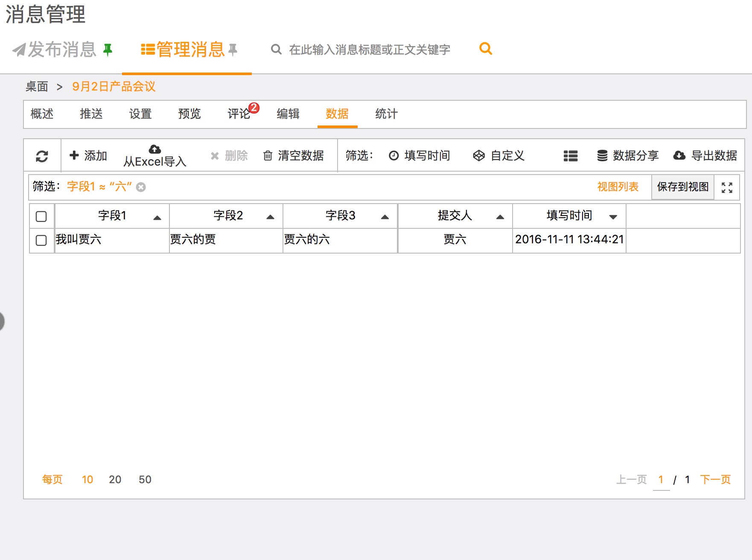Open the 概述 tab
This screenshot has height=560, width=752.
pyautogui.click(x=42, y=114)
